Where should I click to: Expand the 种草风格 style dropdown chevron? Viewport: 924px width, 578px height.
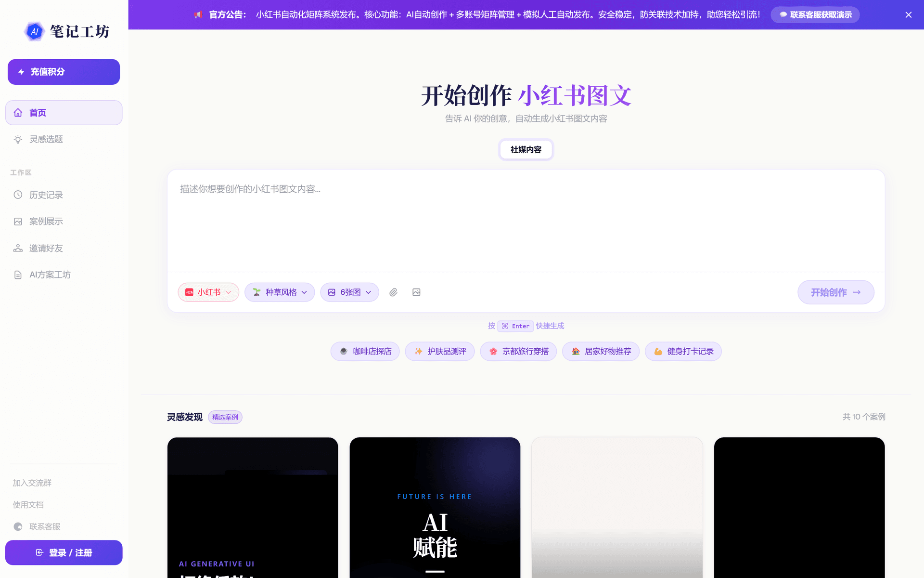pyautogui.click(x=304, y=292)
